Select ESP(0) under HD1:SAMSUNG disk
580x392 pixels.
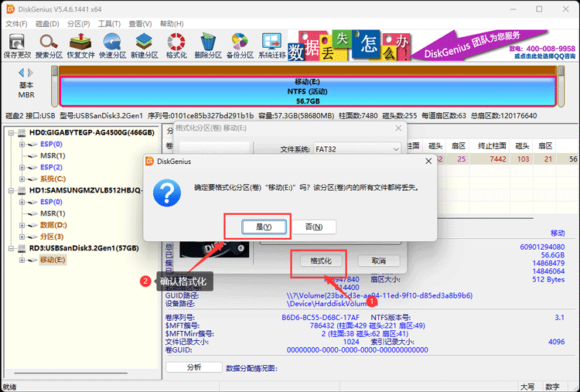tap(51, 202)
